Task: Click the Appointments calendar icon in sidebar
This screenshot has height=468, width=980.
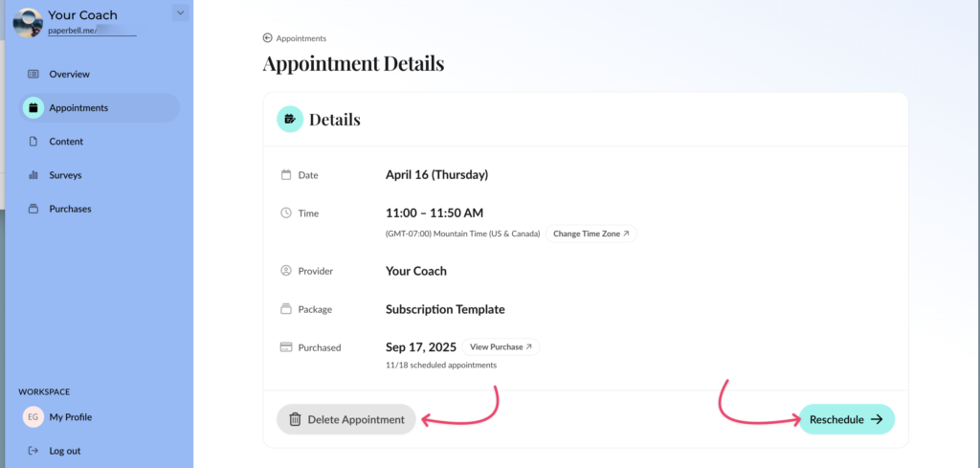Action: tap(33, 108)
